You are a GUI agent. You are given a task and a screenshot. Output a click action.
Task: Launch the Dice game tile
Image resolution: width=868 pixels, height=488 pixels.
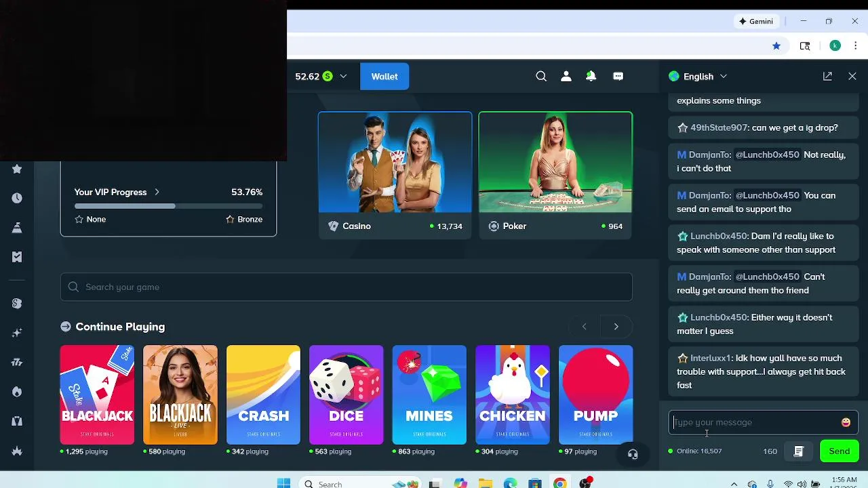[x=347, y=395]
